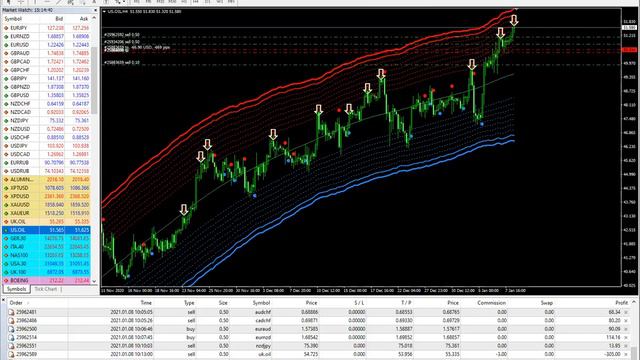The image size is (640, 360).
Task: Open the US.OIL chart title dropdown triangle
Action: [x=104, y=12]
